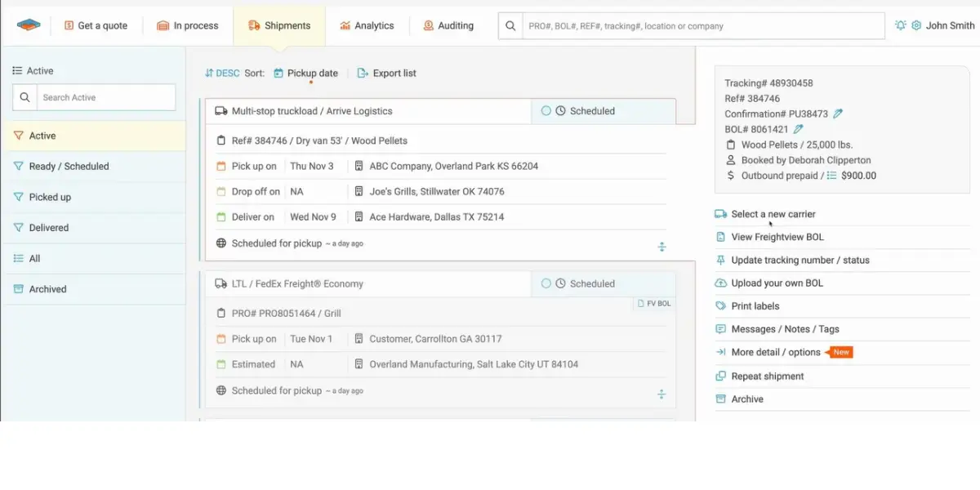Click the charges list icon beside $900.00
The width and height of the screenshot is (980, 490).
[x=832, y=176]
